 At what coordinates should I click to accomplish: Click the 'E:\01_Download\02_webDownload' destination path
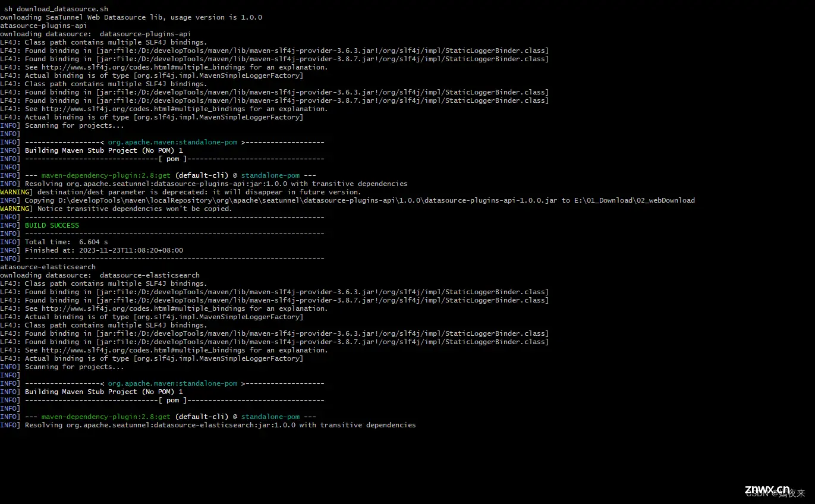[x=635, y=200]
